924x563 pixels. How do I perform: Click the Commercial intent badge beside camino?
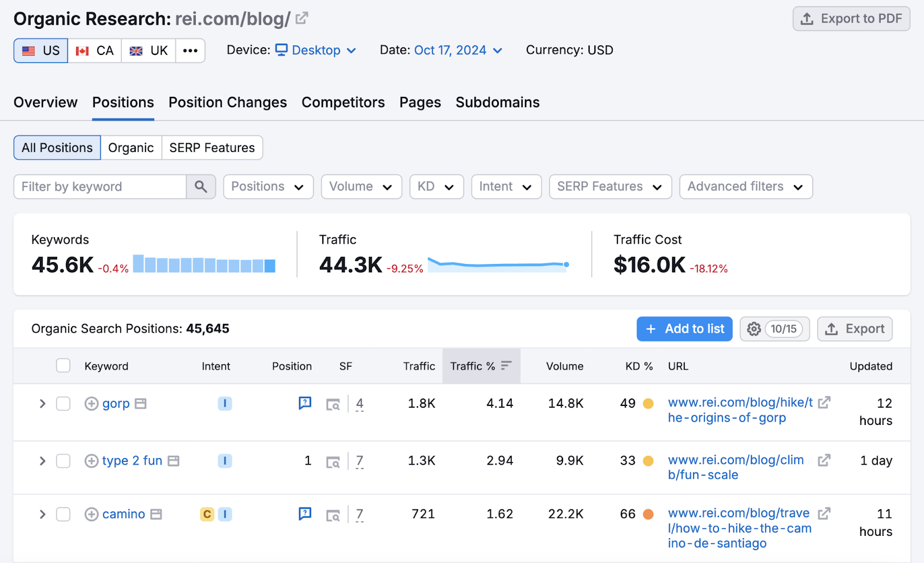(207, 514)
